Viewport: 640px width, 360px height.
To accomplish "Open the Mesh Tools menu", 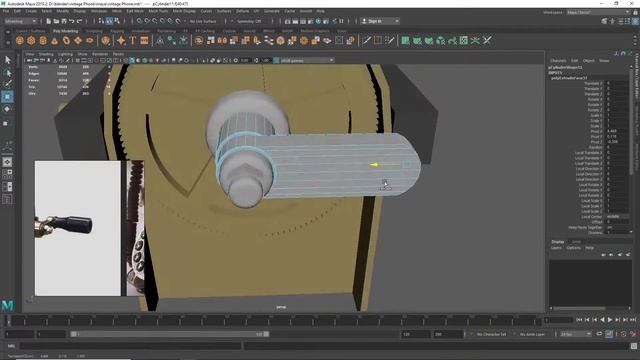I will tap(158, 11).
